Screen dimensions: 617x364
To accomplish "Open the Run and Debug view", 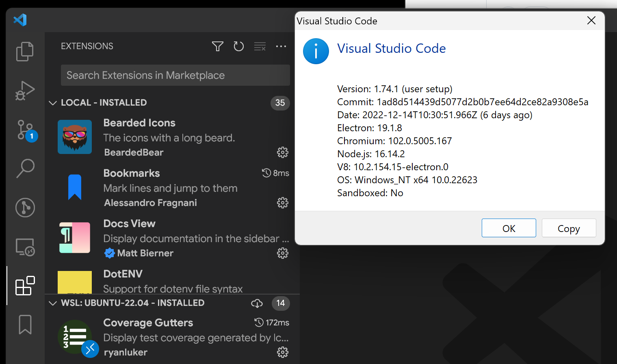I will 25,90.
